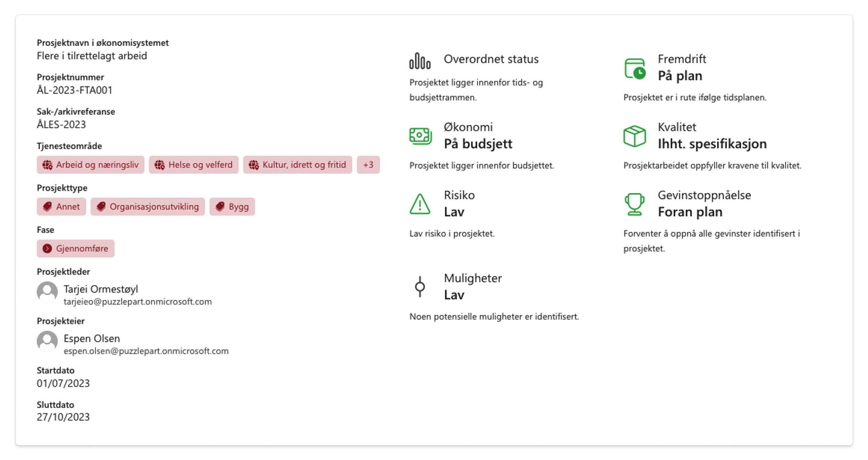Click the Gjennomføre phase tag
The width and height of the screenshot is (868, 460).
[76, 249]
